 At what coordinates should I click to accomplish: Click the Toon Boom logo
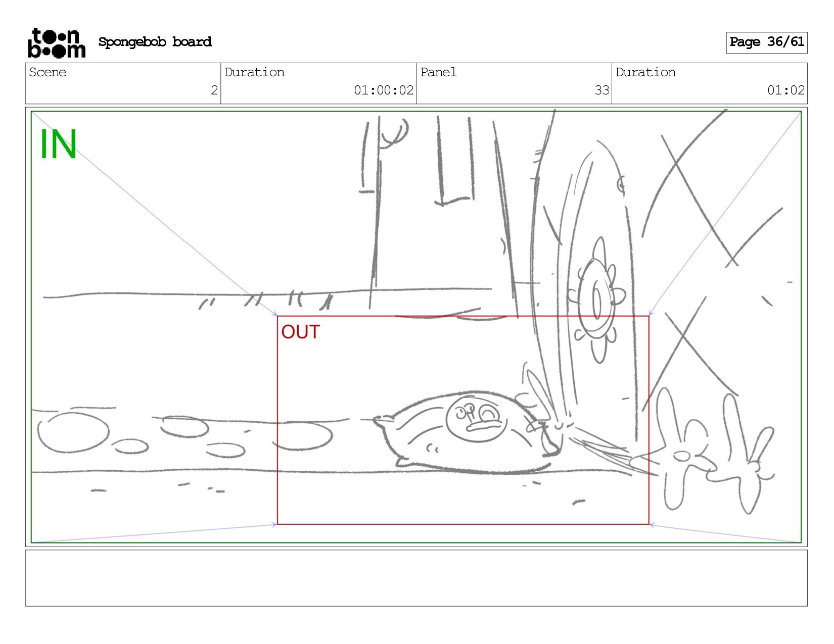(56, 43)
